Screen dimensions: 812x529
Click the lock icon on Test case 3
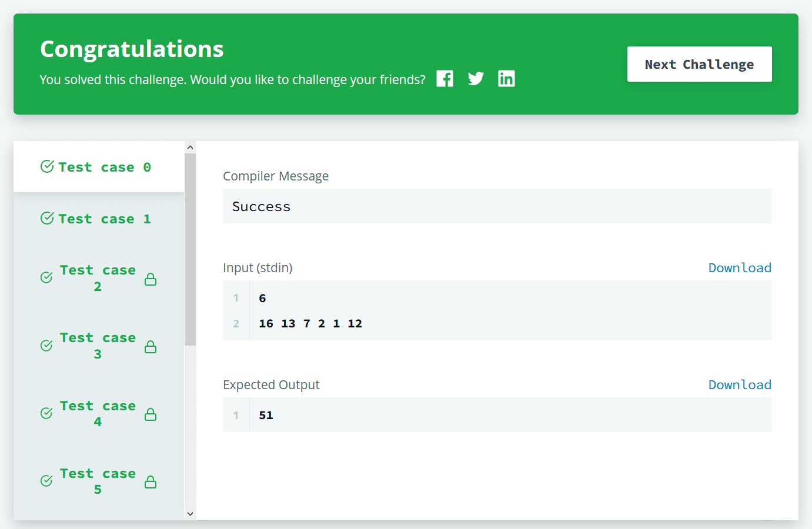point(151,347)
